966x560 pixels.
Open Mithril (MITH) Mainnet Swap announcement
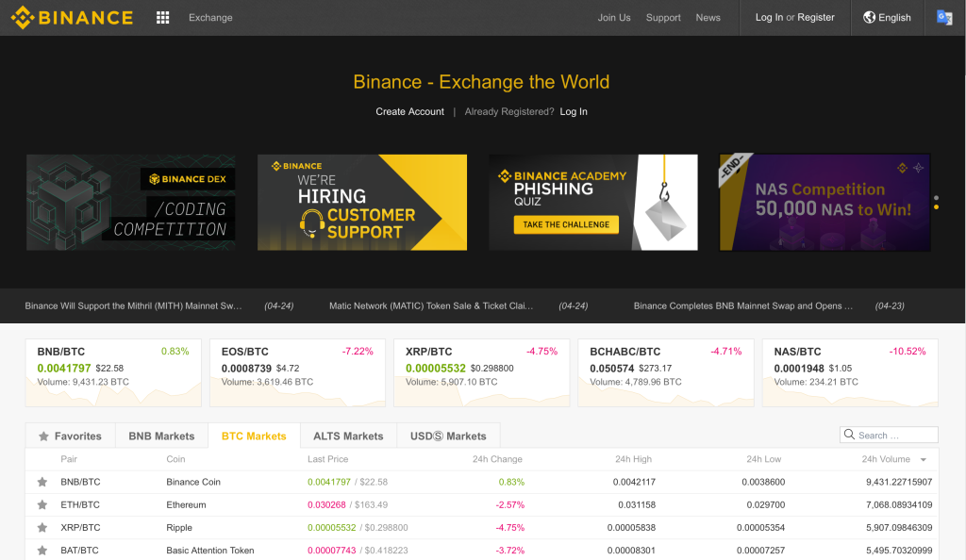[x=133, y=305]
